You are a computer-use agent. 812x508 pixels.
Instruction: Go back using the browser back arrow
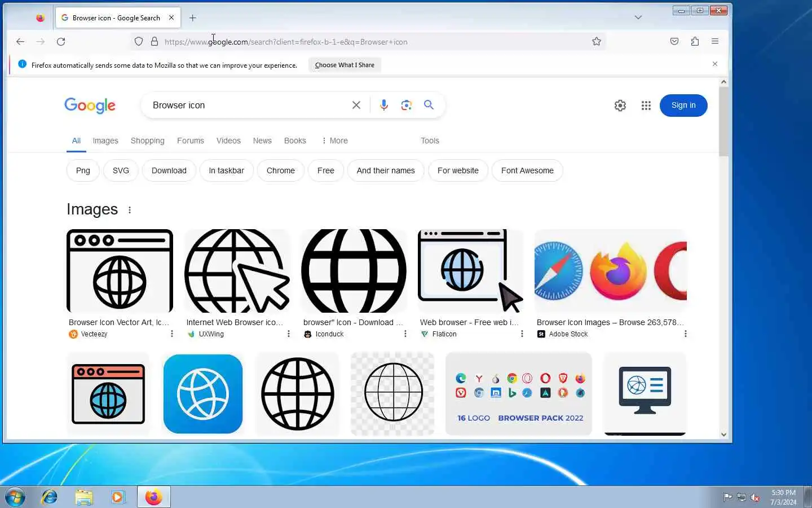click(x=20, y=41)
